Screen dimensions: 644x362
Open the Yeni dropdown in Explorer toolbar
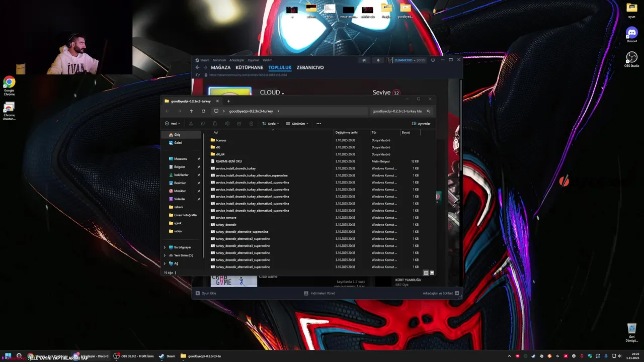(x=172, y=124)
